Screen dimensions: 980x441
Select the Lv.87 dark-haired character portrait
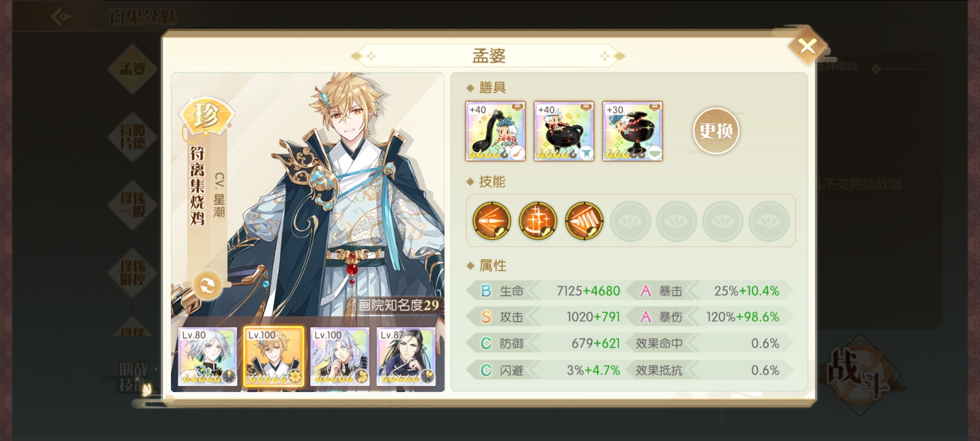click(406, 356)
